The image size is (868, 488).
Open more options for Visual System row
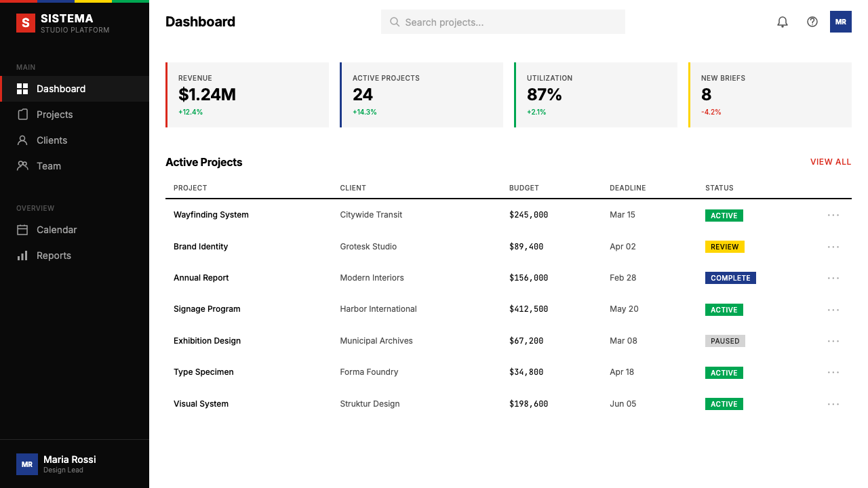pyautogui.click(x=833, y=404)
